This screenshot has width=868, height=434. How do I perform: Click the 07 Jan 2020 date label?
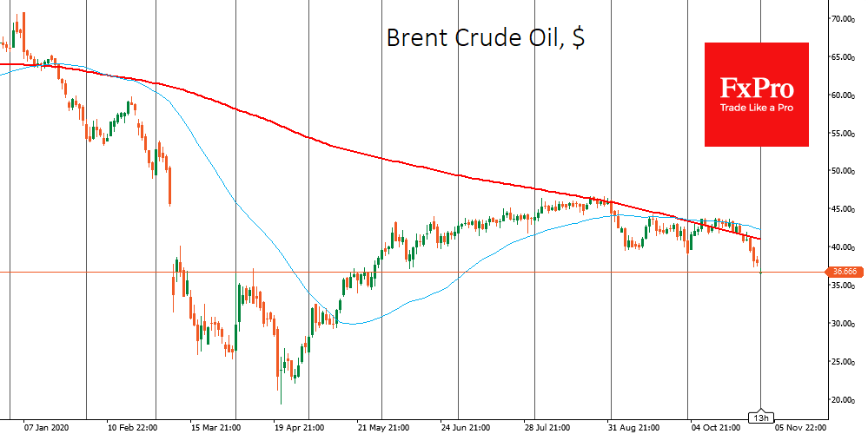(x=46, y=428)
